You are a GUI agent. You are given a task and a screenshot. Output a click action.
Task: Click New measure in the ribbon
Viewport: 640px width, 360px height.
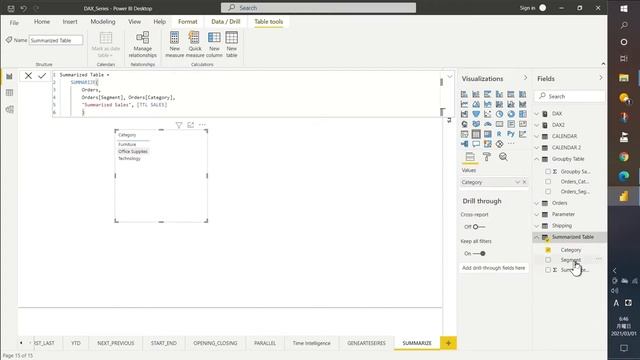[175, 44]
